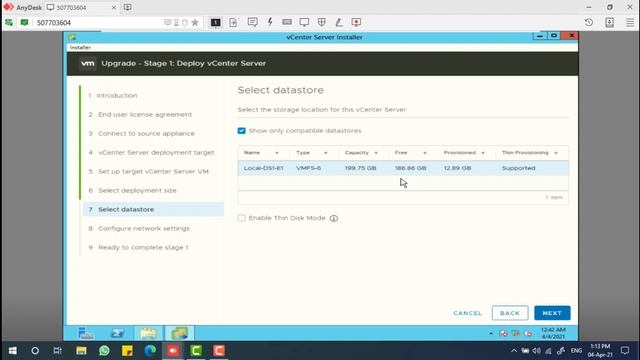This screenshot has width=640, height=360.
Task: Open the AnyDesk address book icon
Action: pos(609,22)
